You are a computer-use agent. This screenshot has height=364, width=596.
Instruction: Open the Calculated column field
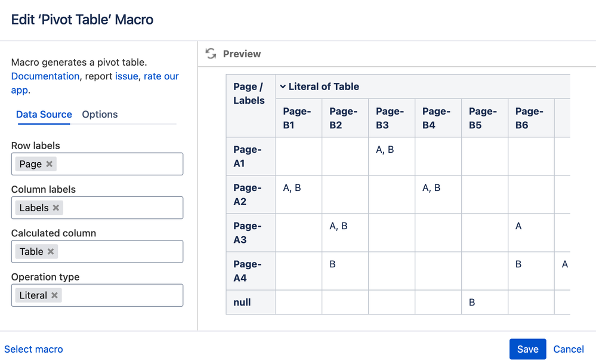coord(119,252)
